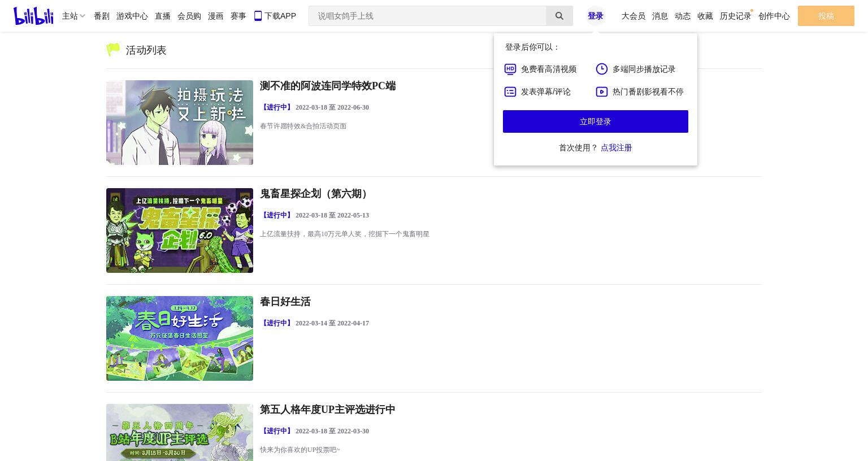Image resolution: width=868 pixels, height=461 pixels.
Task: Open thumbnail for 第五人格年度UP主评选
Action: coord(180,432)
